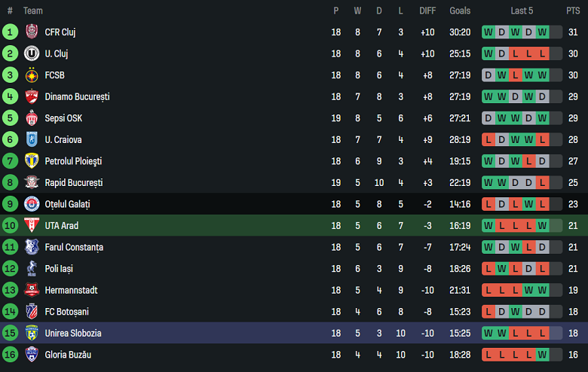Select the FCSB team badge
Viewport: 588px width, 372px height.
click(32, 75)
